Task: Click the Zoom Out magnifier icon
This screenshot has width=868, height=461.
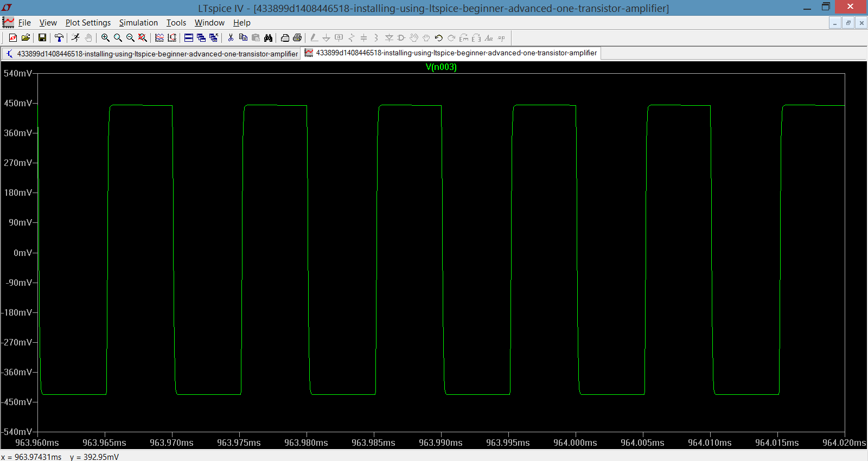Action: click(130, 37)
